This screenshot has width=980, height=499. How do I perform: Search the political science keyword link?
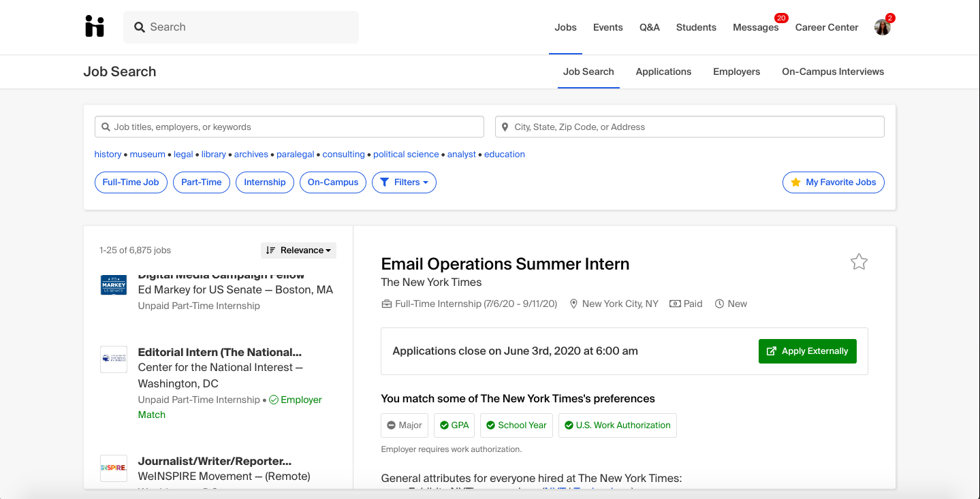click(406, 155)
